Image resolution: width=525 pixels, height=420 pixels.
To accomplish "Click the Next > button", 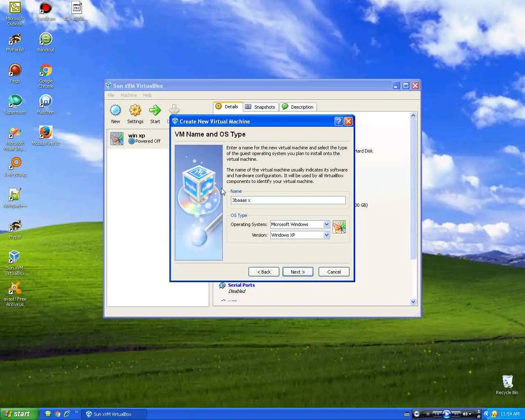I will pyautogui.click(x=298, y=272).
